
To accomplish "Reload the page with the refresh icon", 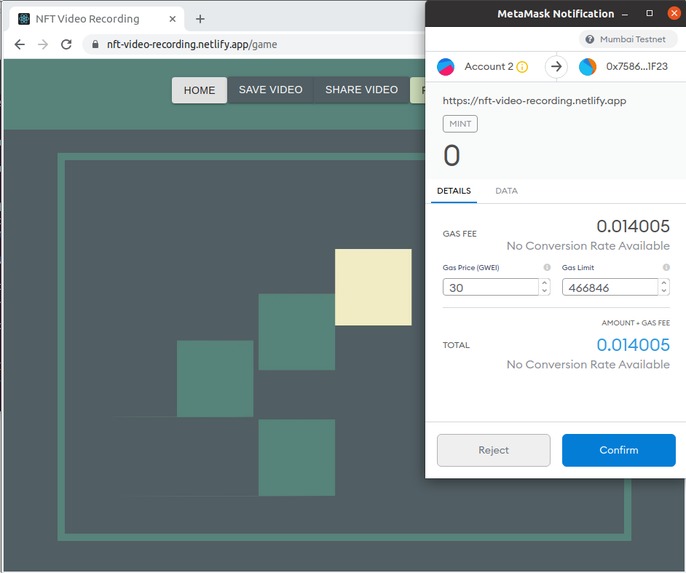I will tap(66, 44).
